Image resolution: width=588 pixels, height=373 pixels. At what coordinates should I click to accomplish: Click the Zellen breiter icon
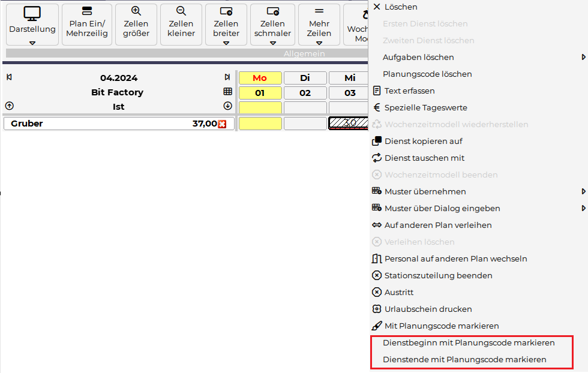tap(226, 11)
